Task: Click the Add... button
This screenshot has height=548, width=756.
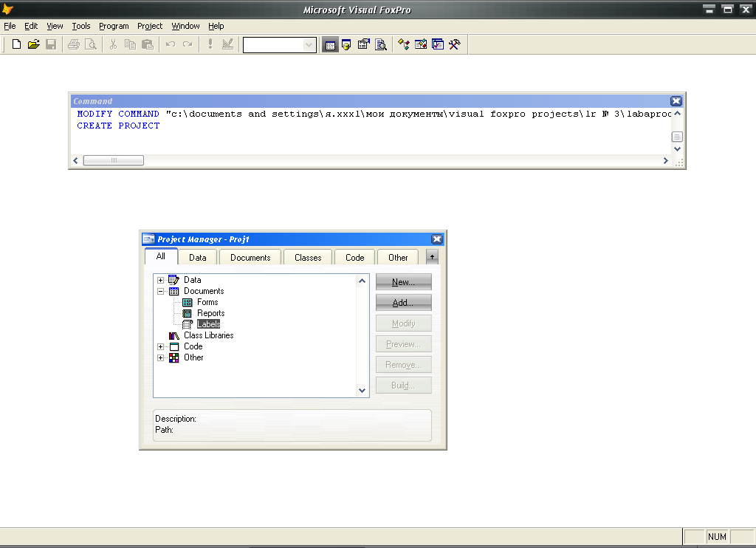Action: coord(404,303)
